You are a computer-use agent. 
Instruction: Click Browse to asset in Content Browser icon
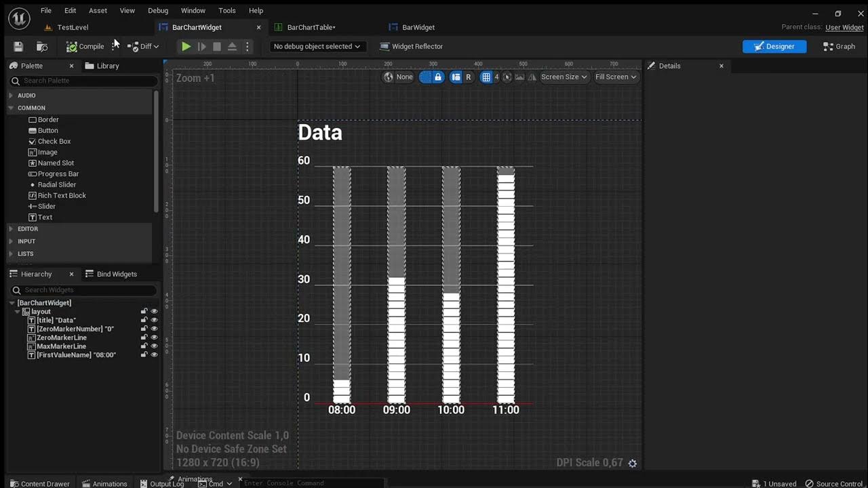click(42, 46)
